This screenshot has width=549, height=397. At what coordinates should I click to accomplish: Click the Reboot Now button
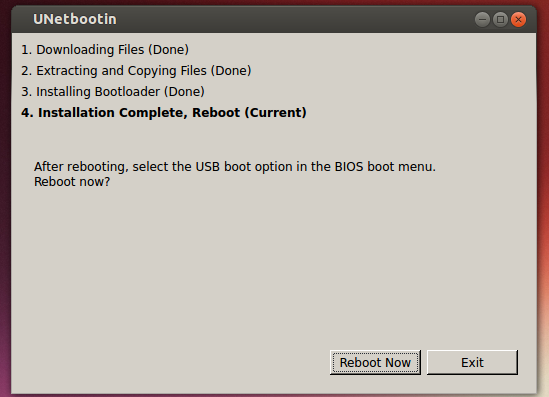[375, 363]
